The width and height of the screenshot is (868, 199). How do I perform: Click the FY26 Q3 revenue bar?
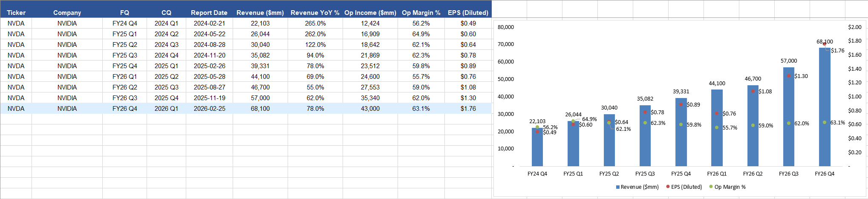point(789,117)
